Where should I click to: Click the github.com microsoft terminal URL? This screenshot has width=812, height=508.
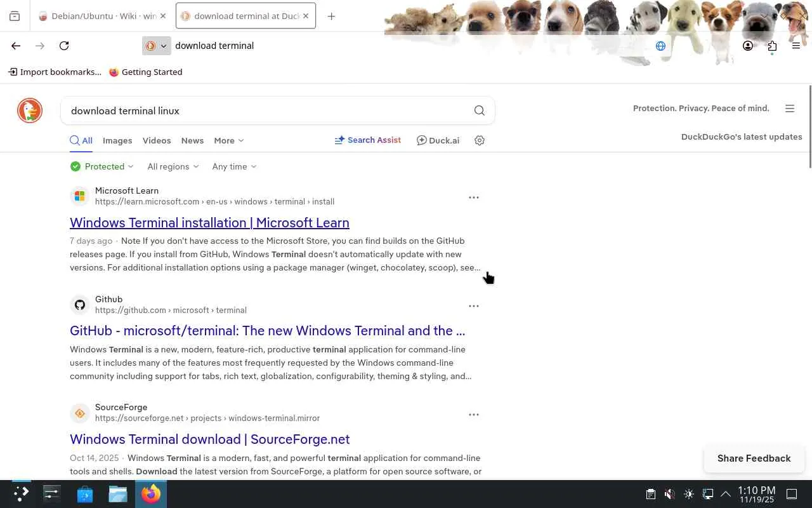pos(171,311)
